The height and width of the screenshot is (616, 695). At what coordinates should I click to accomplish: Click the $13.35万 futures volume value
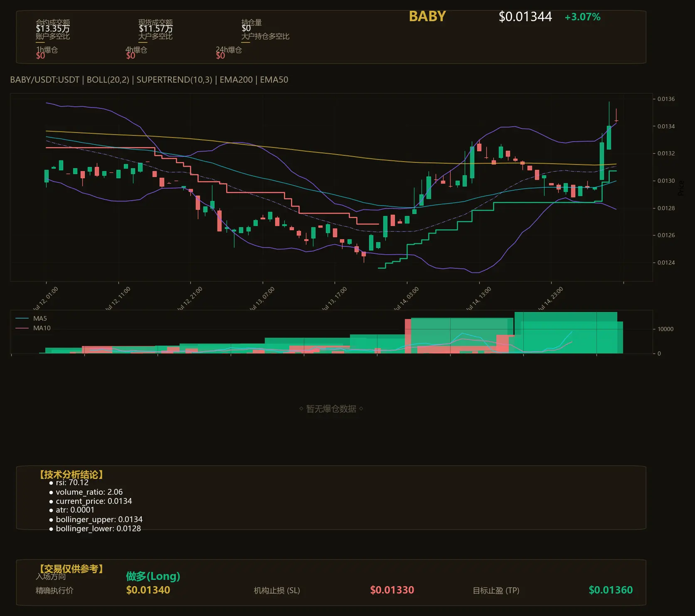click(x=53, y=29)
